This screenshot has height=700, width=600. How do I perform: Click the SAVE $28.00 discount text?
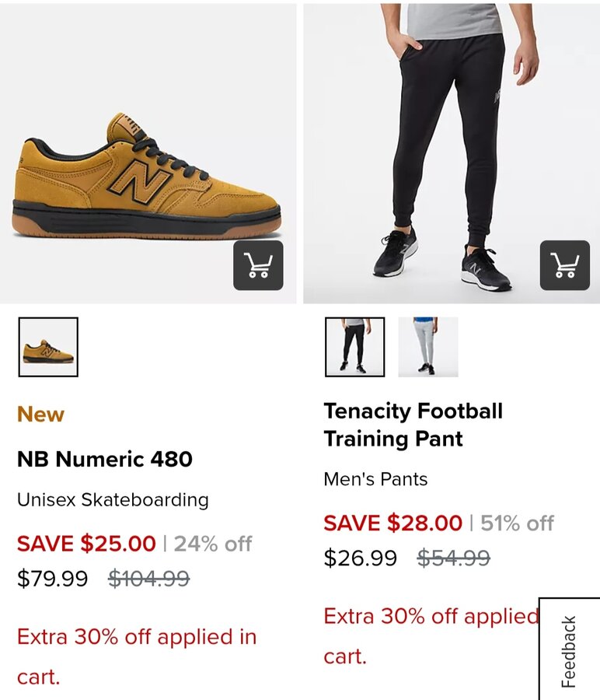click(x=392, y=523)
